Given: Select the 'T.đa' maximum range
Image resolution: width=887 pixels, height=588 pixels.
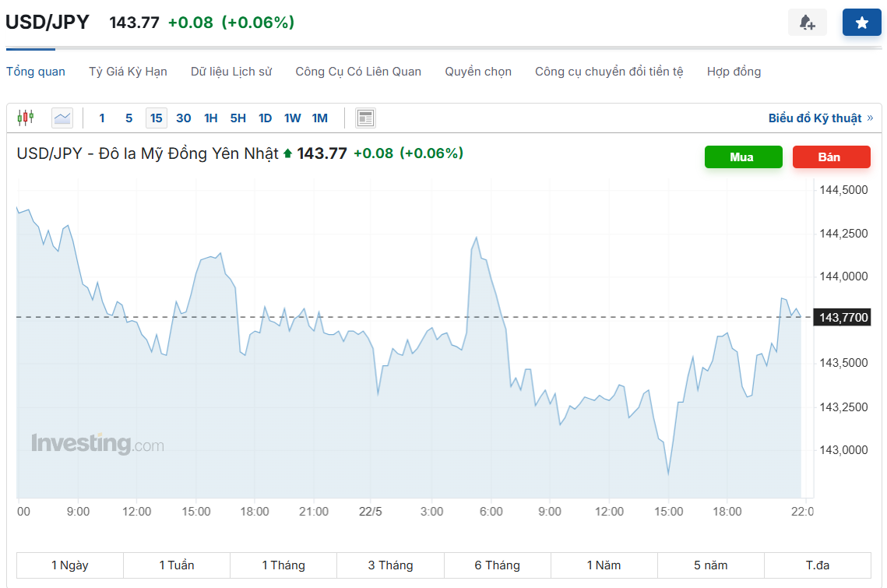Looking at the screenshot, I should (x=818, y=565).
